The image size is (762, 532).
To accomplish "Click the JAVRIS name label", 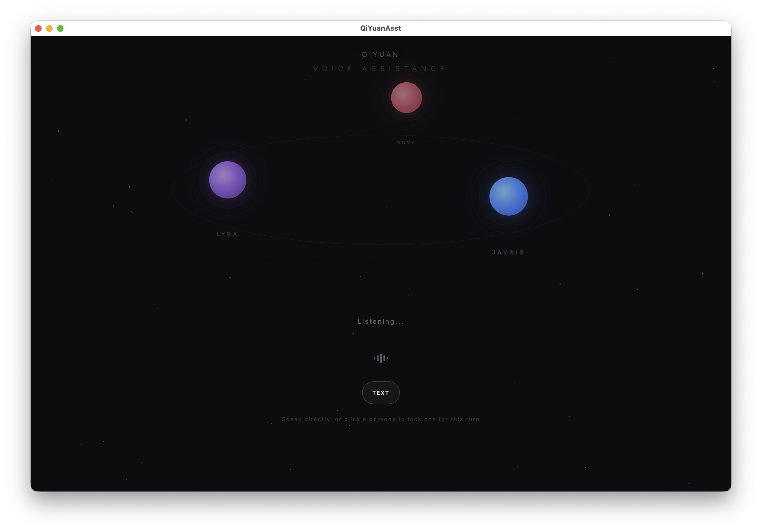I will click(x=508, y=253).
